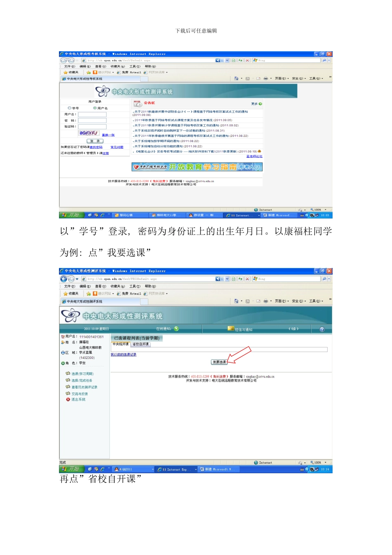The width and height of the screenshot is (392, 555).
Task: Open the 常见问题 link
Action: point(117,147)
